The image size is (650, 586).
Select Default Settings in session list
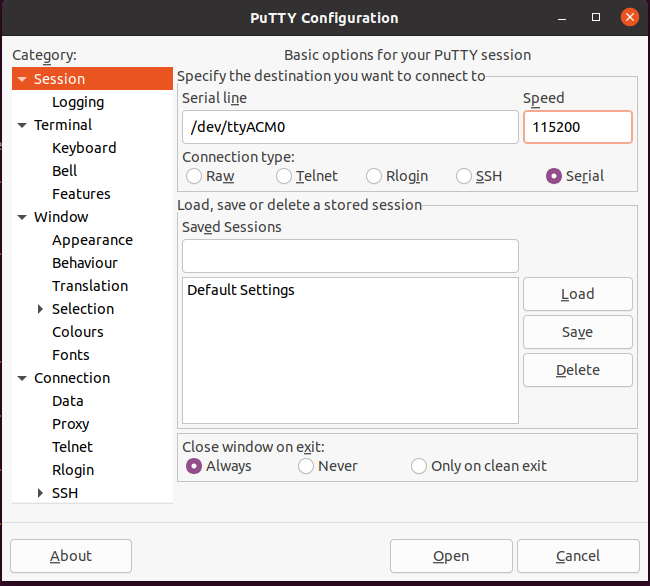pos(241,290)
